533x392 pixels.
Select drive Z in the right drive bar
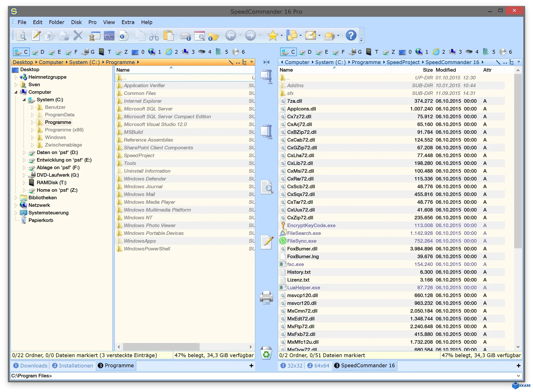(x=389, y=52)
